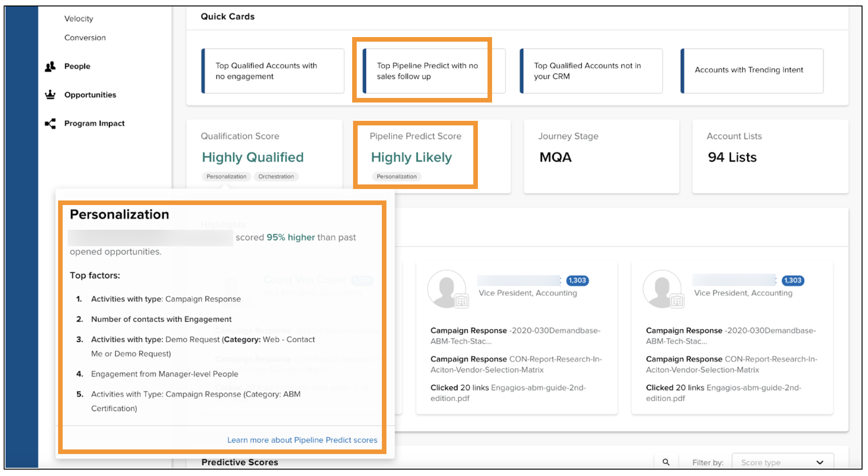
Task: Click middle card Vice President, Accounting title
Action: [528, 293]
